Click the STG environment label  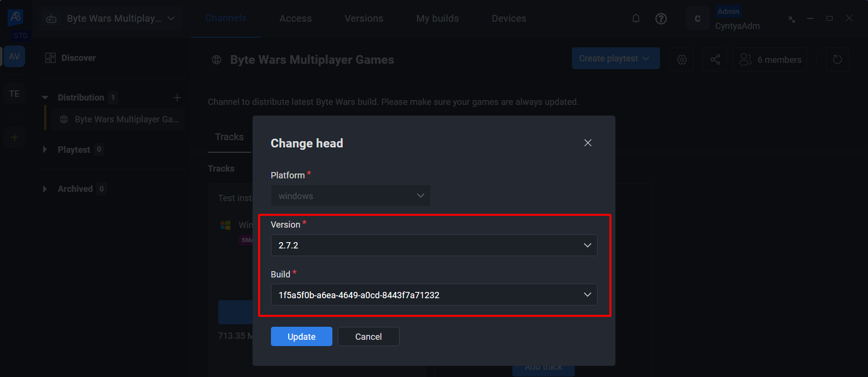[x=20, y=35]
